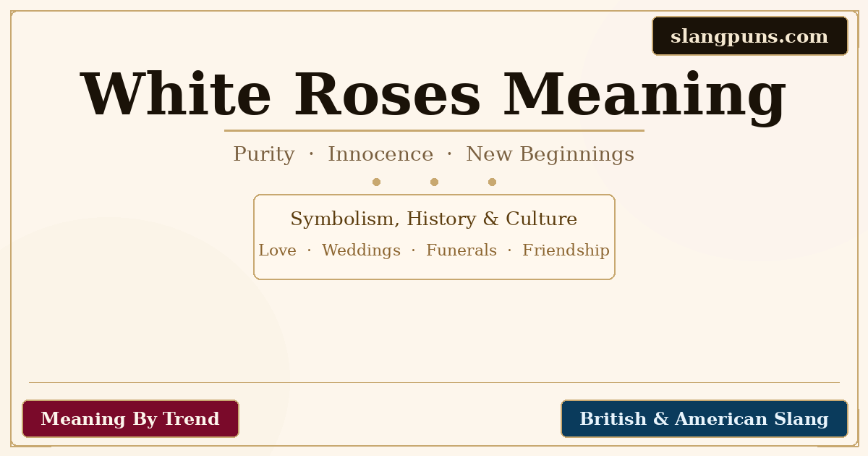Select the third gold dot indicator
Viewport: 868px width, 456px height.
coord(493,182)
